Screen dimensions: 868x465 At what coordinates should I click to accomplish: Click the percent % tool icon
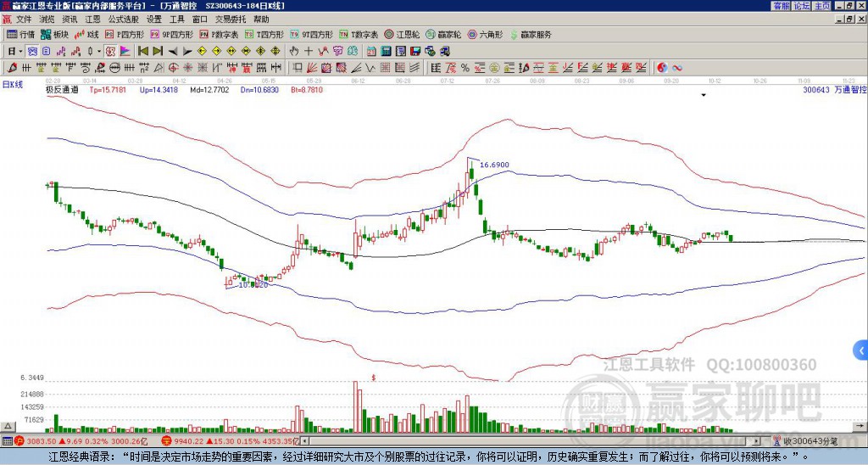pyautogui.click(x=465, y=68)
